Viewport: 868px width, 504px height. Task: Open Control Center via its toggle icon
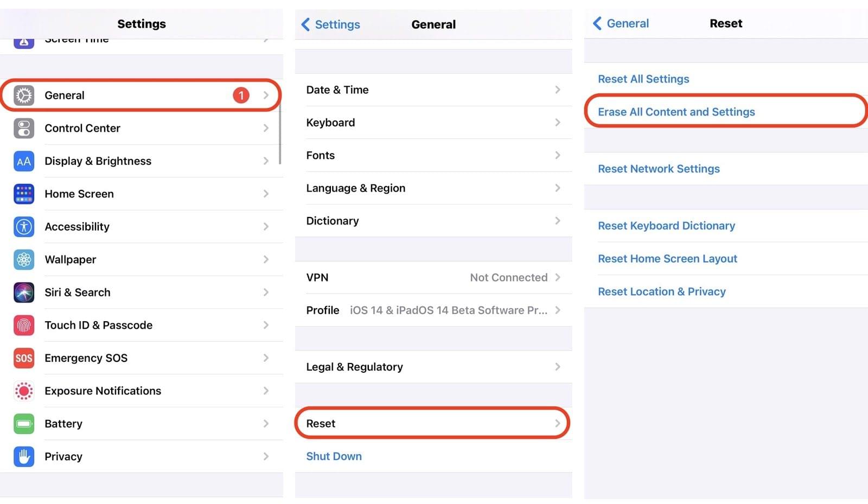coord(24,129)
